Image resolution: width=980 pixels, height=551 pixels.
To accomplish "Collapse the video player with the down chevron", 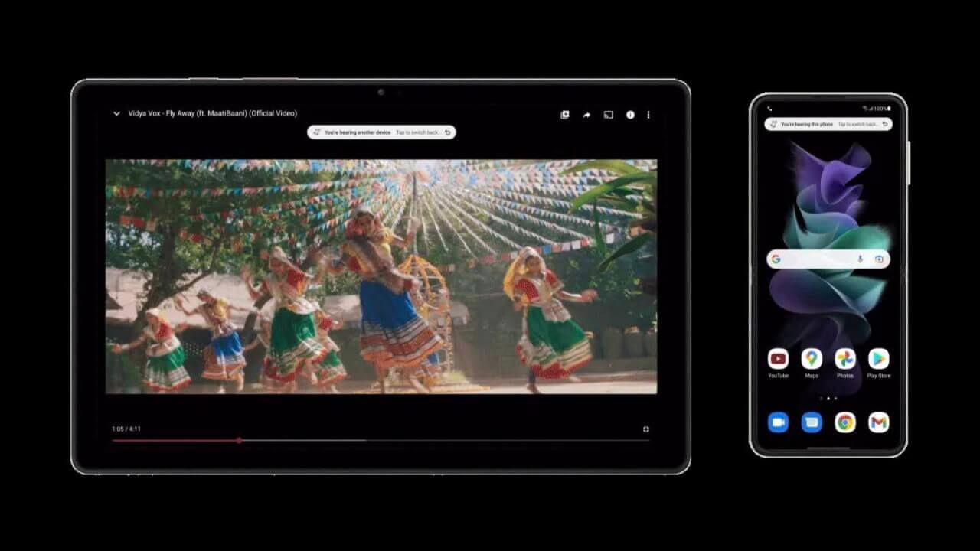I will [x=116, y=113].
